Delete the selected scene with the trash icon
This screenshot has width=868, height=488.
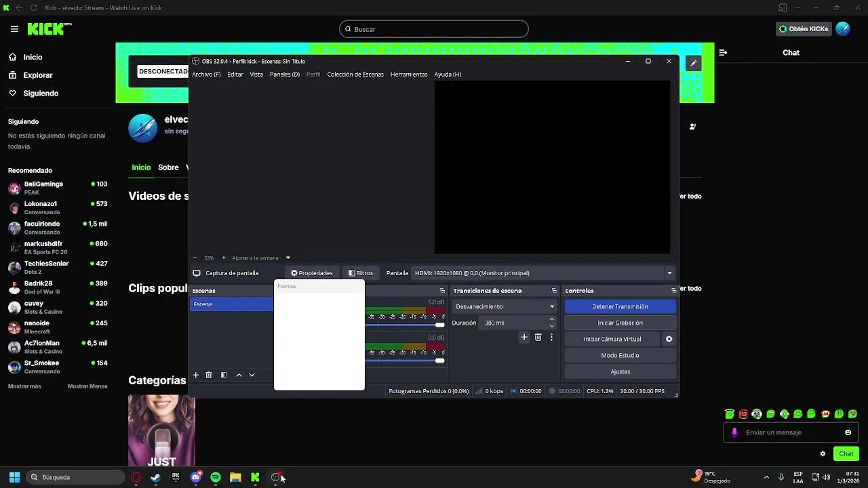[209, 375]
